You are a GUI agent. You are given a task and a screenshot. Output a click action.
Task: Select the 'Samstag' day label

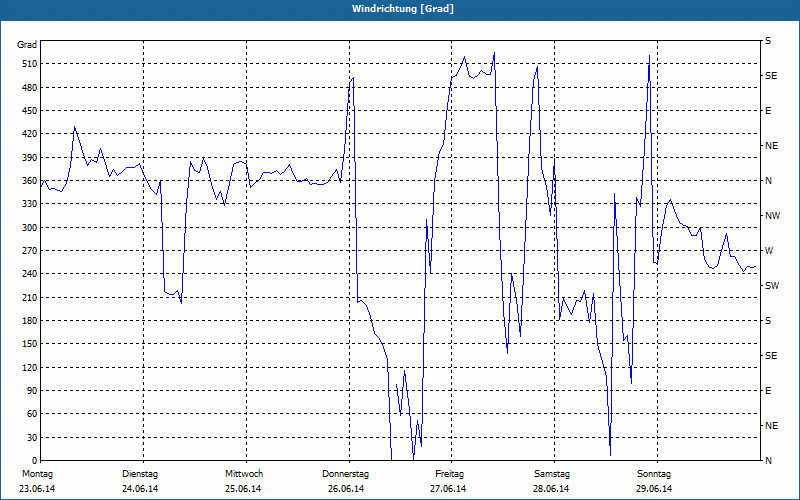[x=552, y=474]
